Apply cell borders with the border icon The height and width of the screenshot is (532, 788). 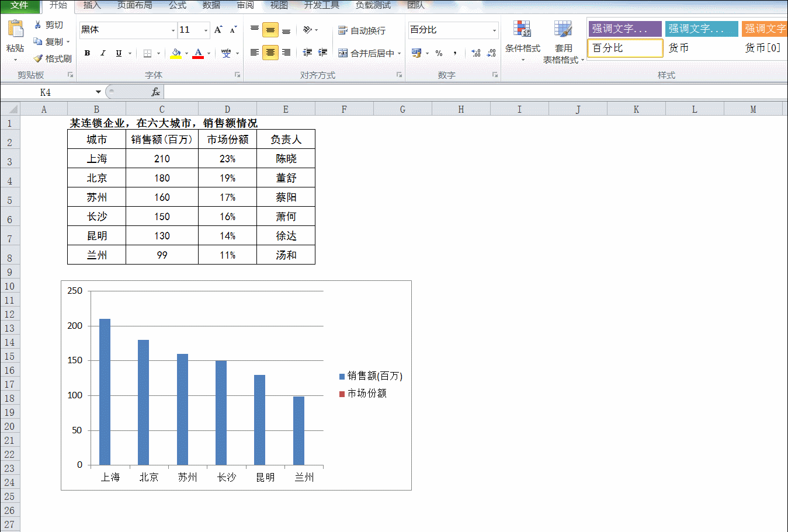pos(148,53)
